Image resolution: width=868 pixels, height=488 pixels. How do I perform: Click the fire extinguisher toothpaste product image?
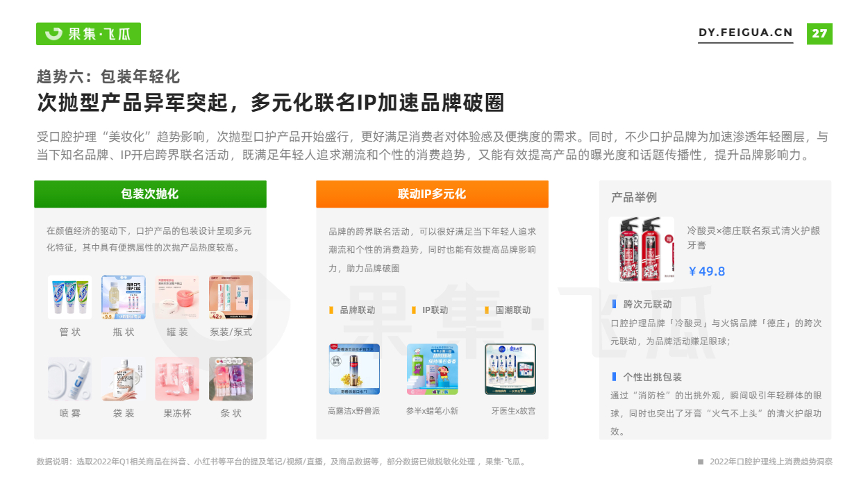pos(641,250)
